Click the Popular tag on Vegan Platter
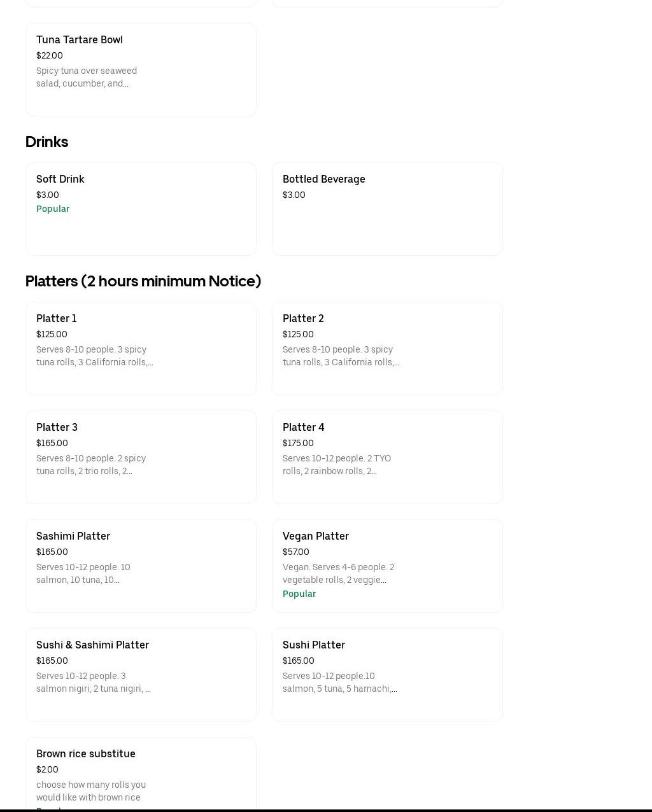This screenshot has height=812, width=652. coord(299,594)
